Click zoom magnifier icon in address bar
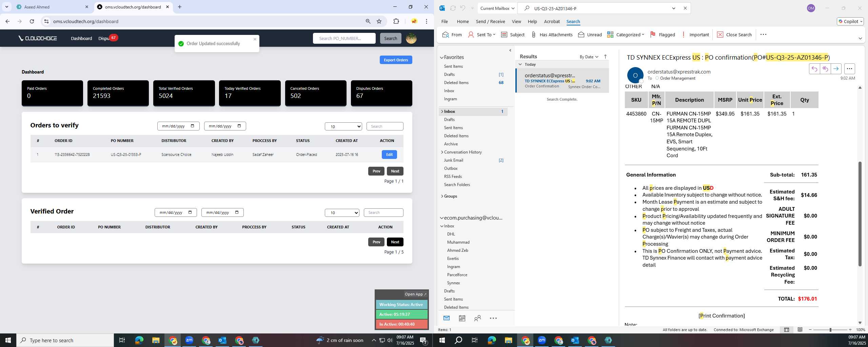868x347 pixels. pyautogui.click(x=368, y=21)
